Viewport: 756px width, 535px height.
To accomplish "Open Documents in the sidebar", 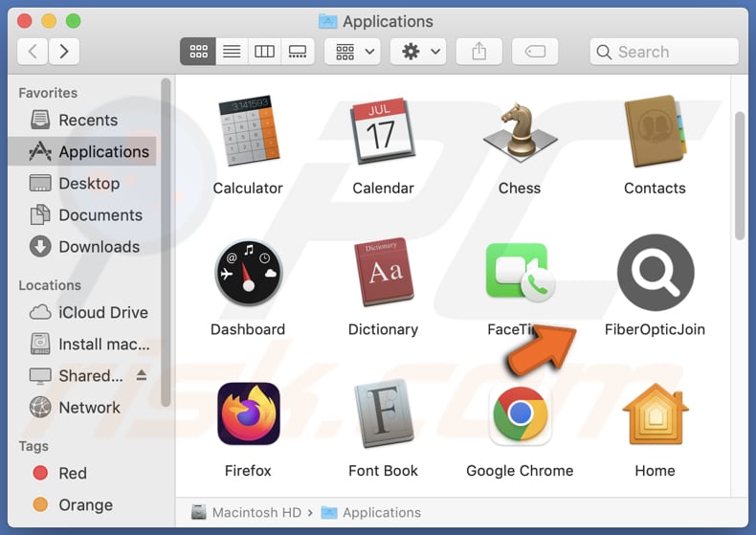I will (82, 215).
